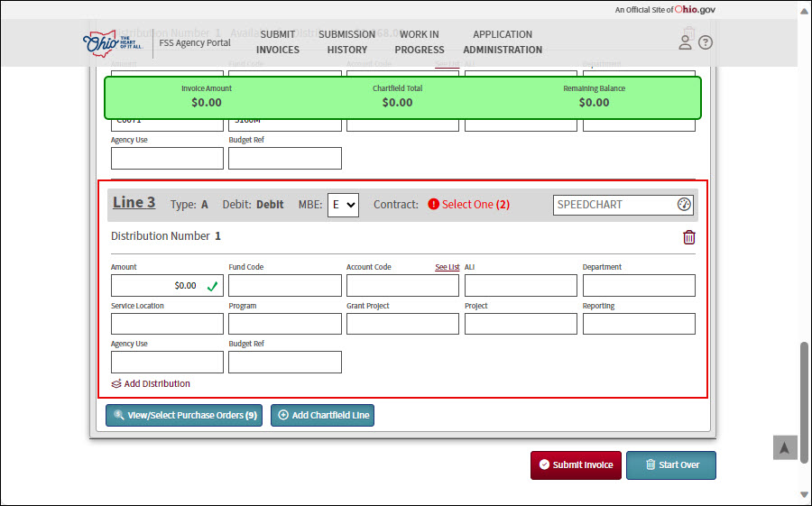Click the Line 3 Account Code field

tap(402, 286)
